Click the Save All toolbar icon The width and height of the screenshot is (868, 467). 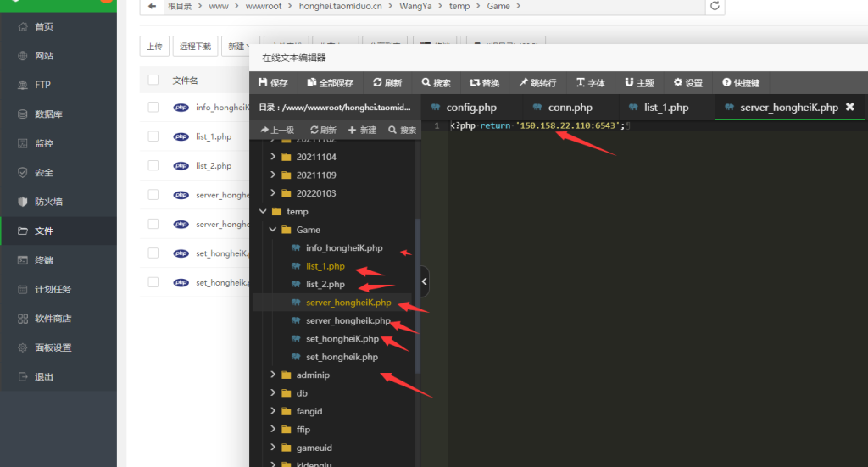point(312,83)
